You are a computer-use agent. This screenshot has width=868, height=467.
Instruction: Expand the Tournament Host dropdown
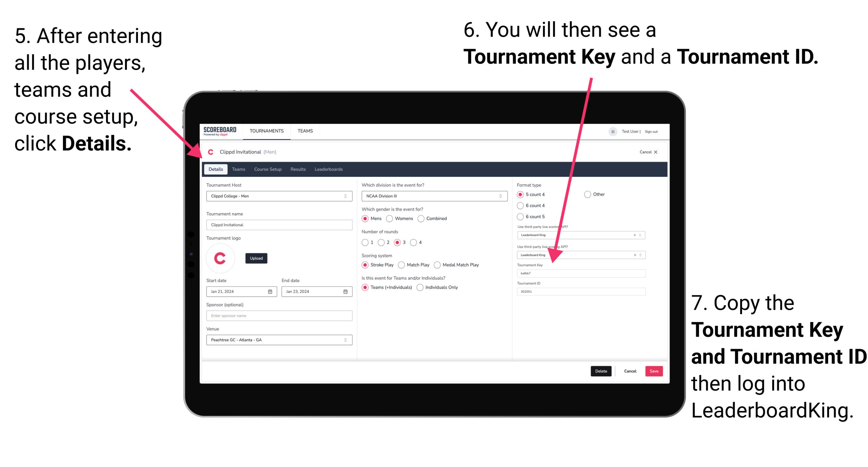[346, 196]
